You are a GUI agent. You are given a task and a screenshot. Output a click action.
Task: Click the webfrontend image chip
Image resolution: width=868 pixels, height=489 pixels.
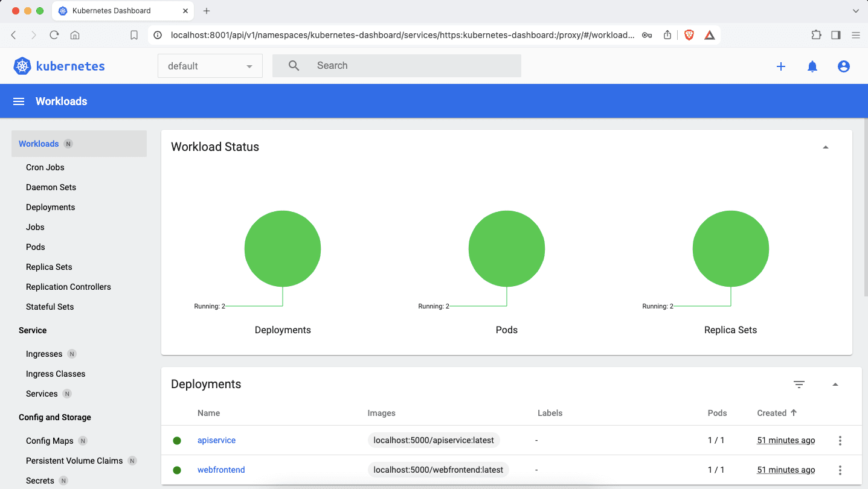pyautogui.click(x=439, y=470)
